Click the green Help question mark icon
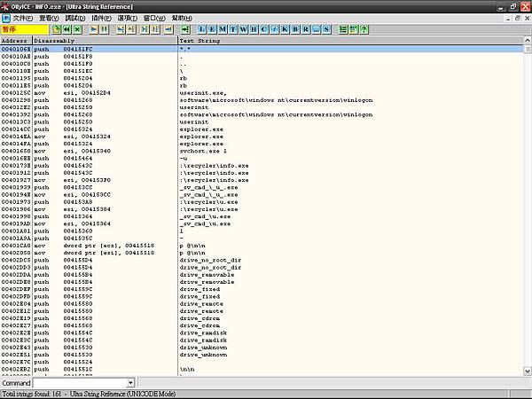The width and height of the screenshot is (532, 399). (x=364, y=29)
